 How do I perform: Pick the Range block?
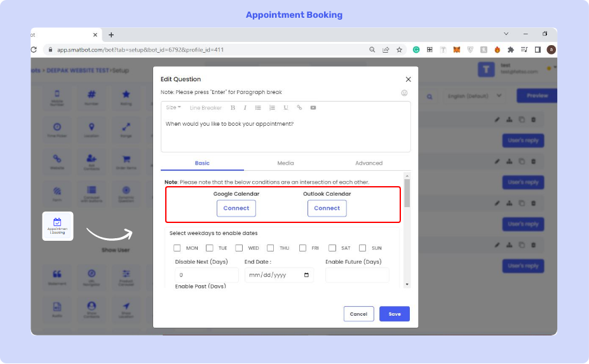tap(126, 130)
